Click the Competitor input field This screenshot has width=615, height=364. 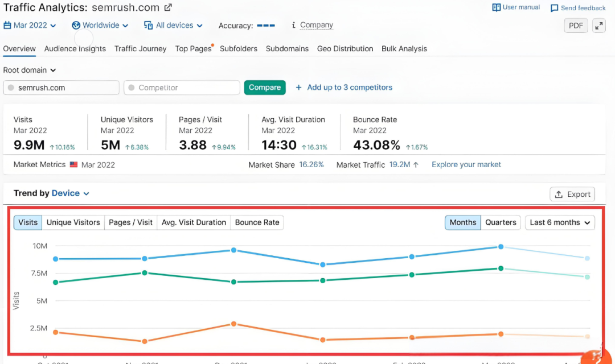click(182, 88)
